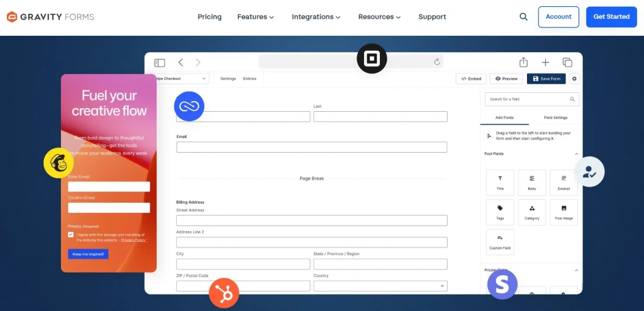This screenshot has height=311, width=644.
Task: Click the Save Form button
Action: tap(547, 79)
